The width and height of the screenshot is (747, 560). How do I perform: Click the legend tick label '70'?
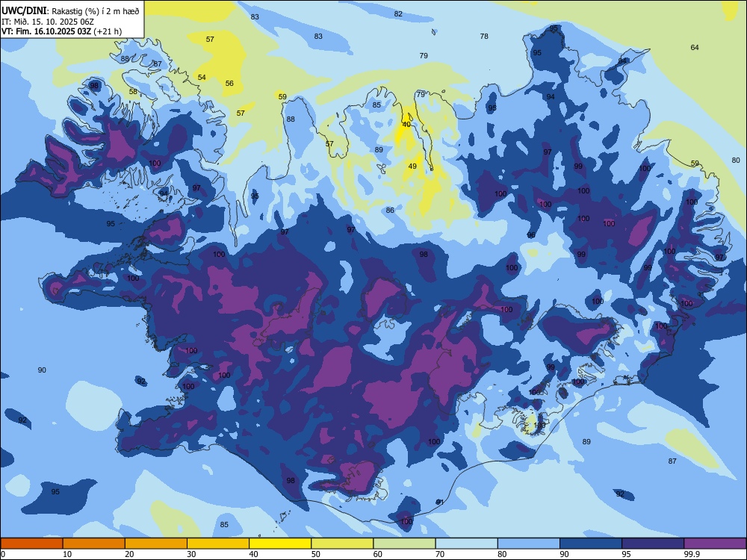[x=440, y=554]
